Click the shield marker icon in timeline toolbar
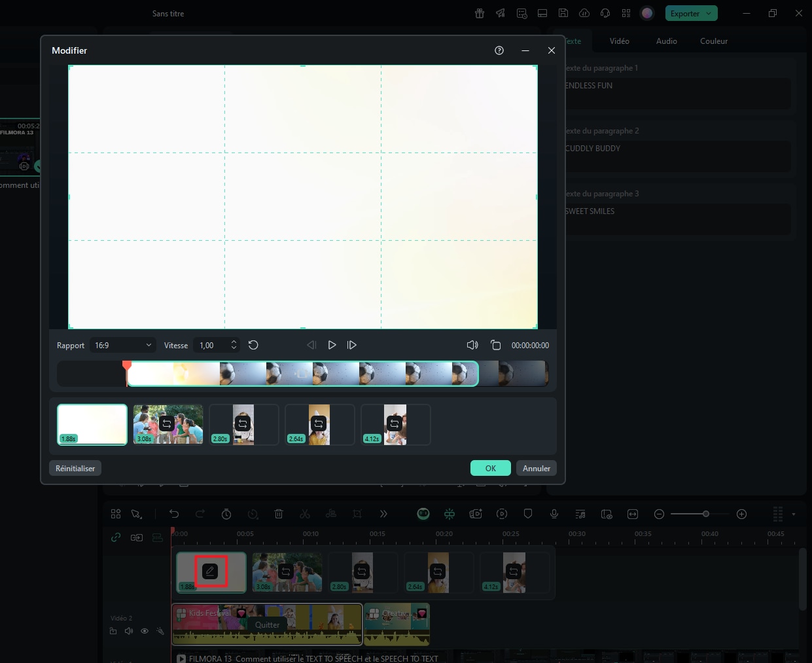Screen dimensions: 812x663 (x=528, y=514)
